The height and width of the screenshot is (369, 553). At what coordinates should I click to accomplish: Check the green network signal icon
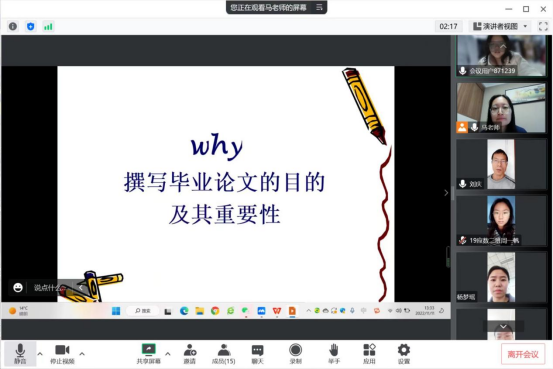tap(48, 26)
